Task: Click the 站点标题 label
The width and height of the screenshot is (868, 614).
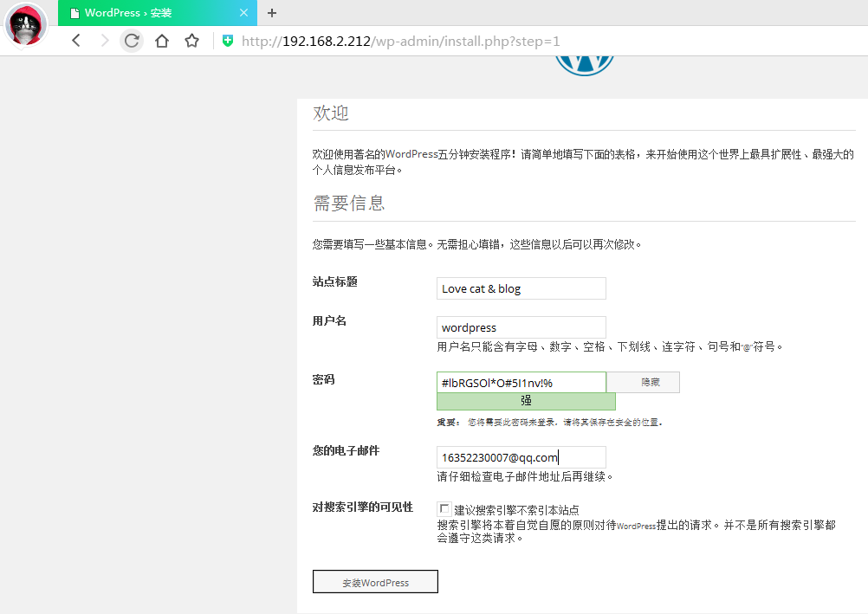Action: point(335,281)
